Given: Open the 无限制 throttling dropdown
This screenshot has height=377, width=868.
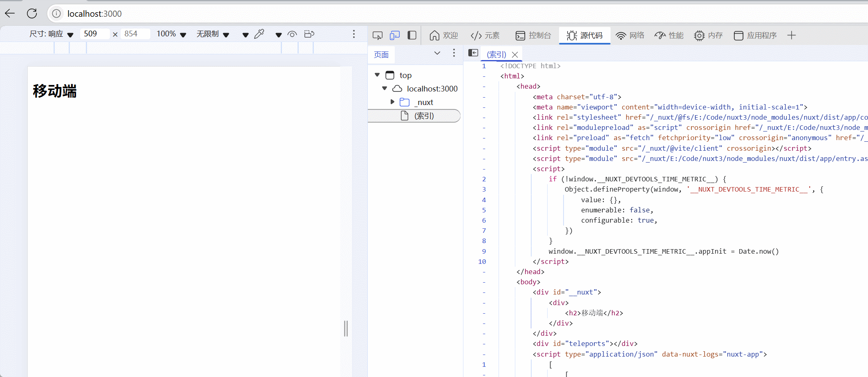Looking at the screenshot, I should (x=213, y=34).
